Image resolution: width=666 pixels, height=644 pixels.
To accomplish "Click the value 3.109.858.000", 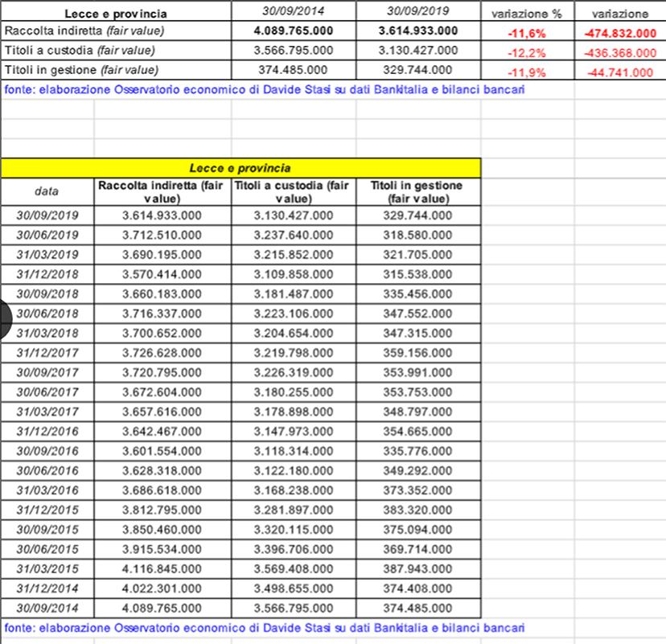I will 294,274.
